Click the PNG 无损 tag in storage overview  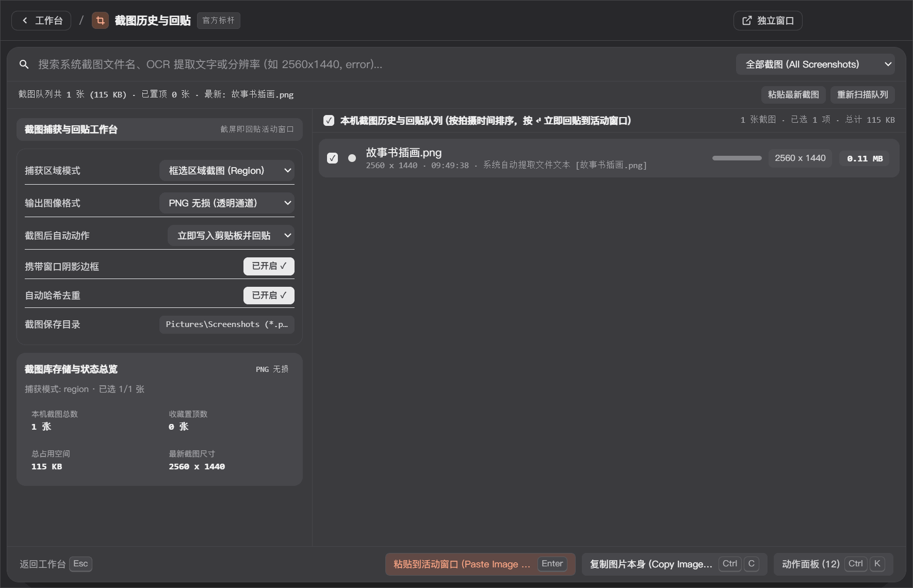click(272, 369)
